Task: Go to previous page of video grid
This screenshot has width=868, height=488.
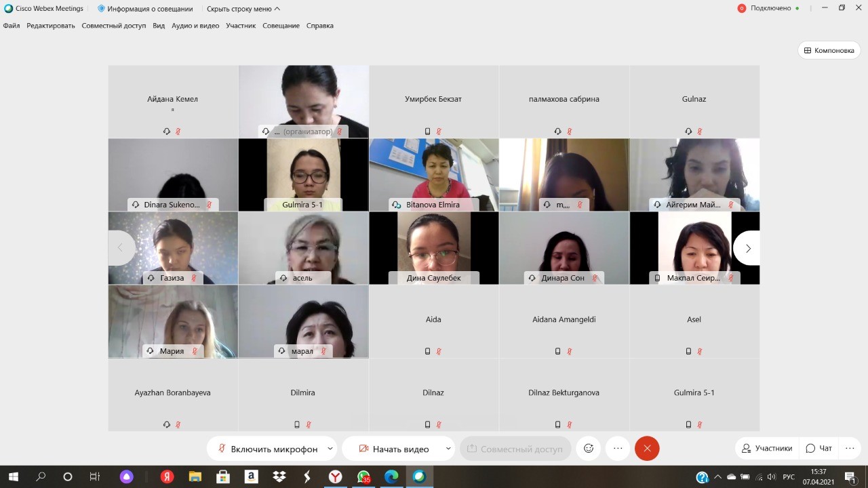Action: [x=121, y=248]
